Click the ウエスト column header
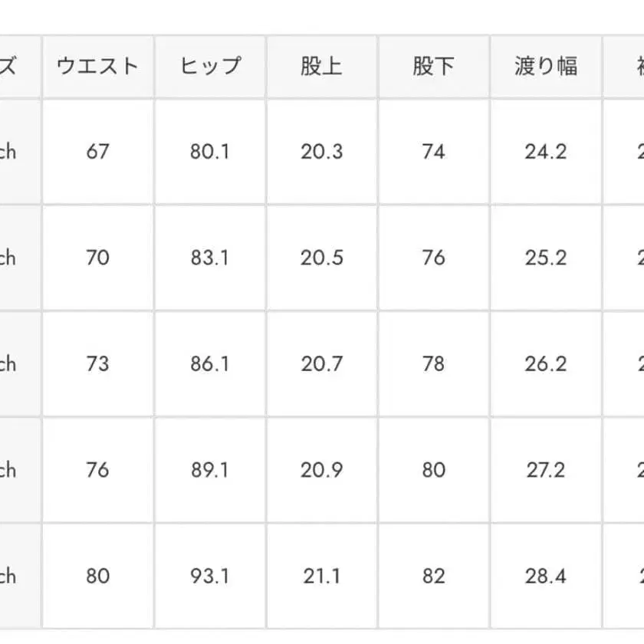The image size is (644, 644). (x=97, y=66)
